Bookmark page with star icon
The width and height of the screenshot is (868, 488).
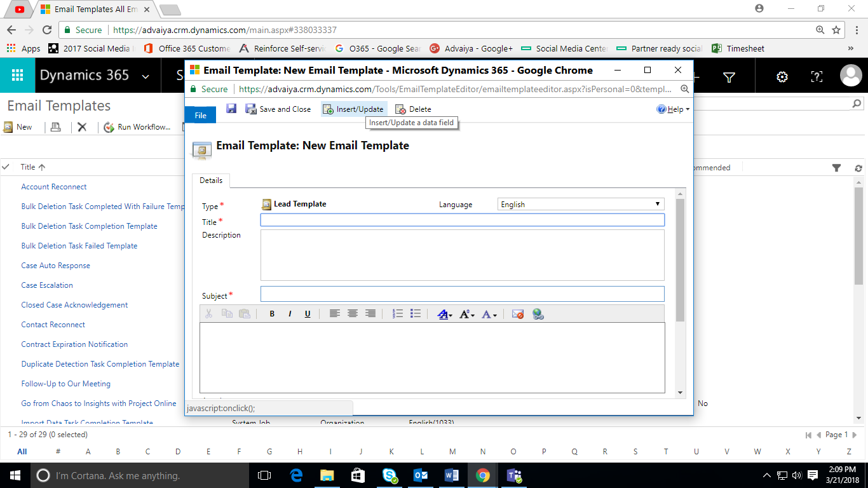point(836,30)
